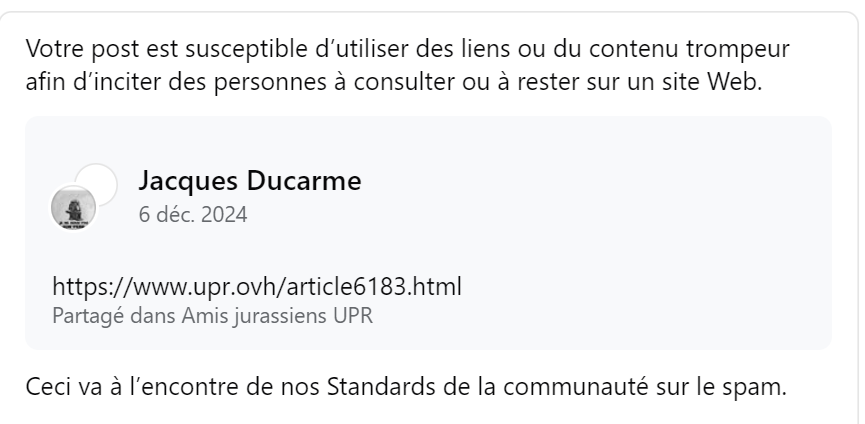This screenshot has width=865, height=424.
Task: Click the year '2024' in post date
Action: (224, 214)
